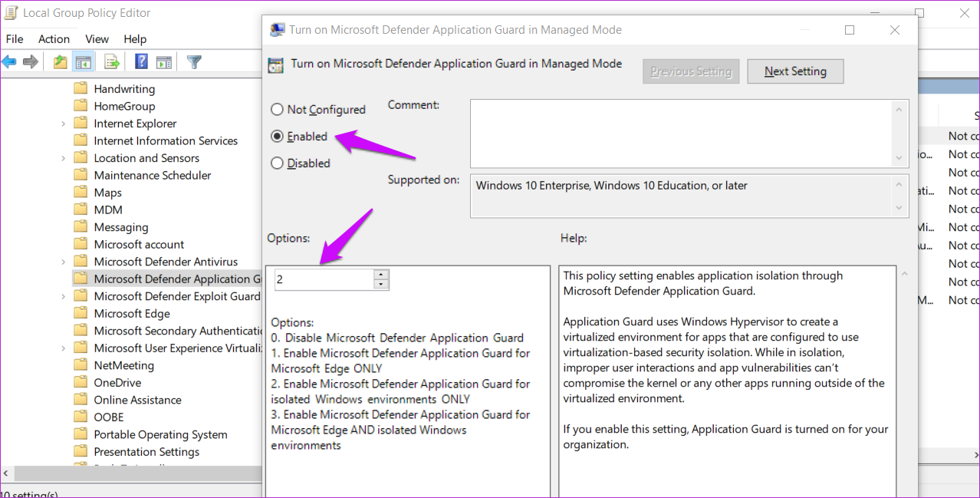
Task: Click the Previous Setting button
Action: (690, 71)
